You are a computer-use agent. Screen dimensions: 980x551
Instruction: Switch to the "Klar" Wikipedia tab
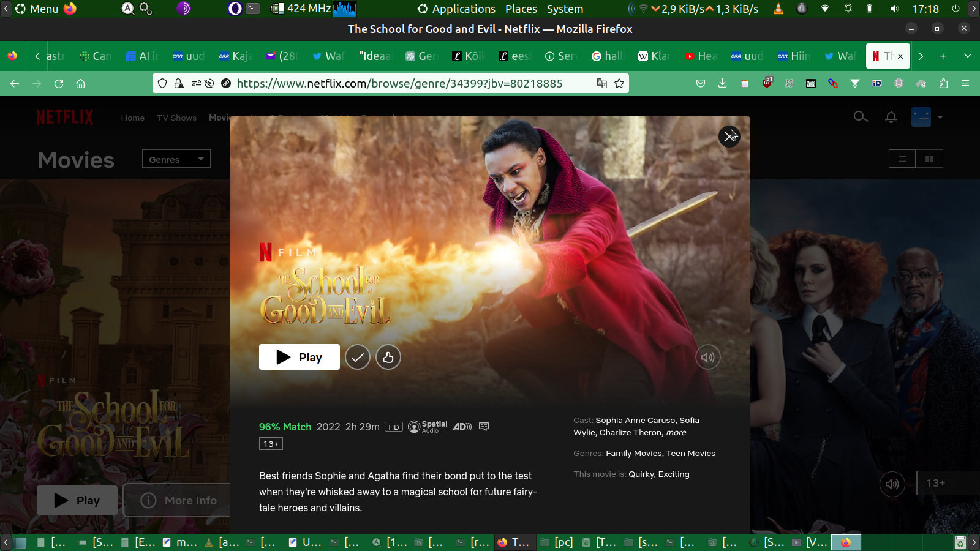654,56
